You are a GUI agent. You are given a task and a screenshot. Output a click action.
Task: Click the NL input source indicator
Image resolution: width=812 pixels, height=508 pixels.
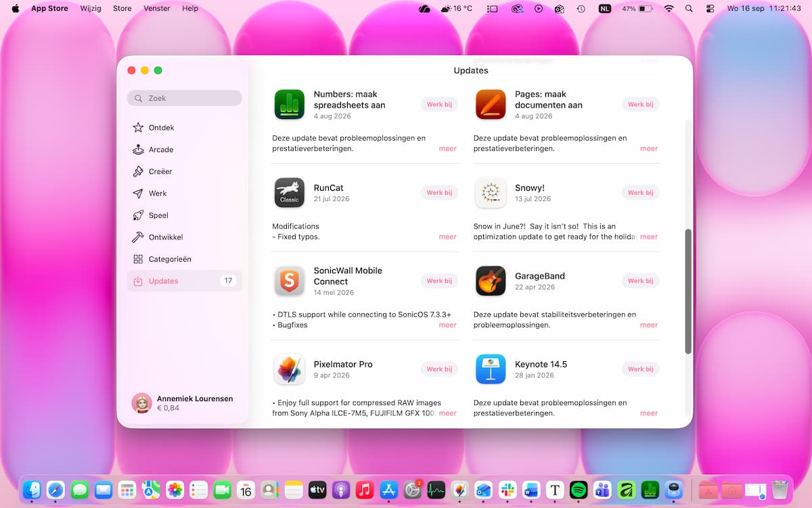pyautogui.click(x=604, y=9)
